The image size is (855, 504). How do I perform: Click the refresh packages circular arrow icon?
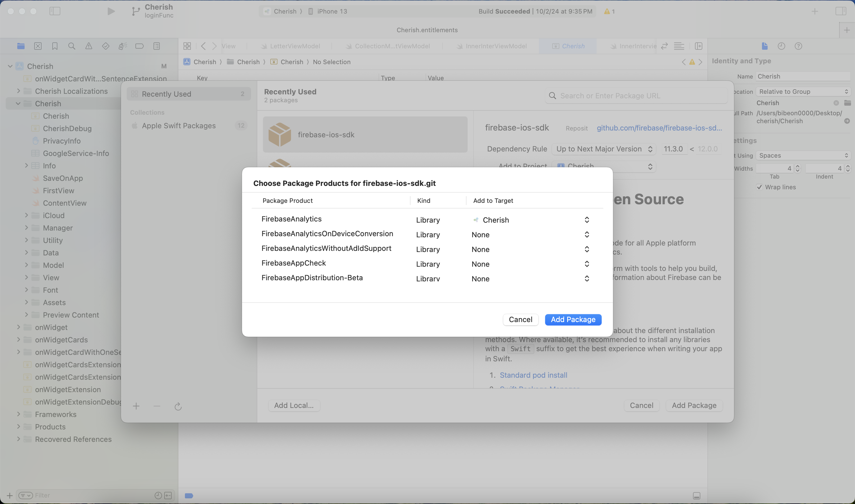[x=178, y=406]
